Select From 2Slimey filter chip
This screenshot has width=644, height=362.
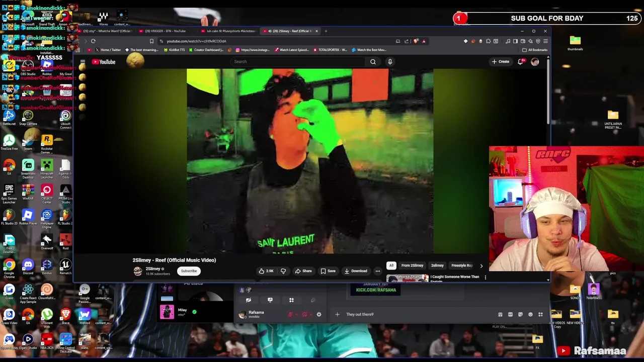coord(412,265)
